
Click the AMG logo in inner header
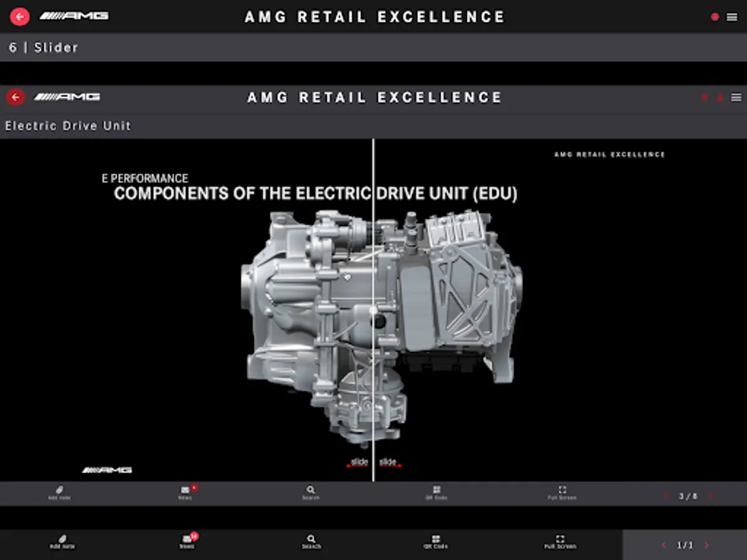coord(67,97)
